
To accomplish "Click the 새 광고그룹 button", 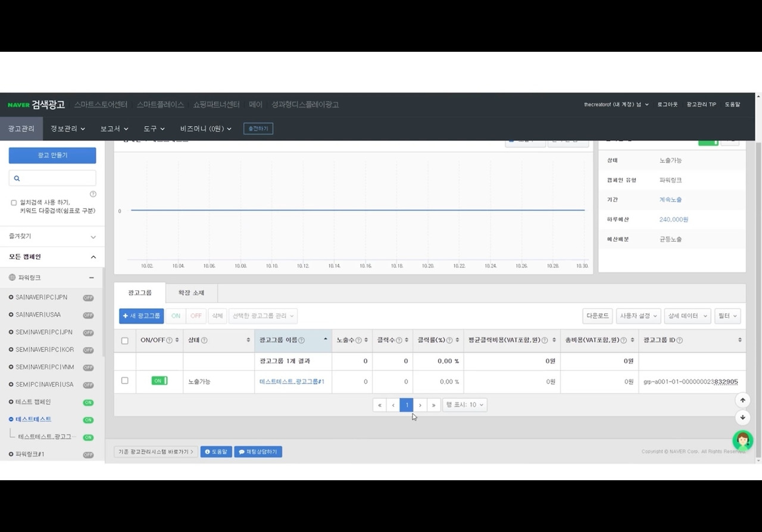I will click(x=141, y=316).
